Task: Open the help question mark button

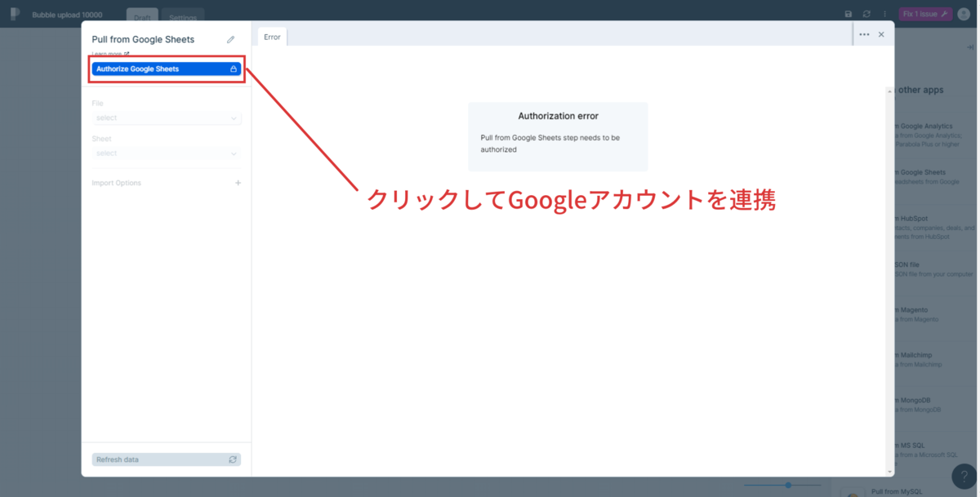Action: (964, 477)
